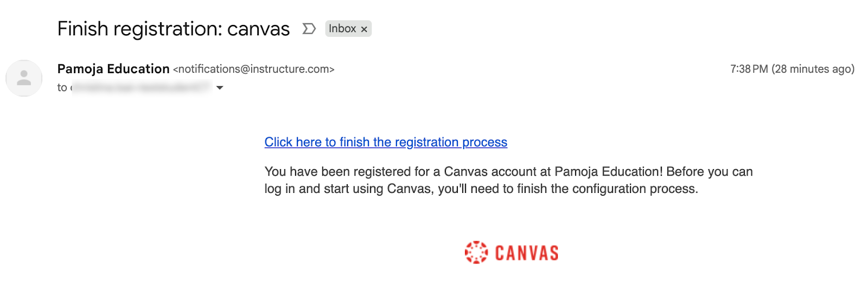This screenshot has height=303, width=868.
Task: Click the "(28 minutes ago)" relative time
Action: point(813,69)
